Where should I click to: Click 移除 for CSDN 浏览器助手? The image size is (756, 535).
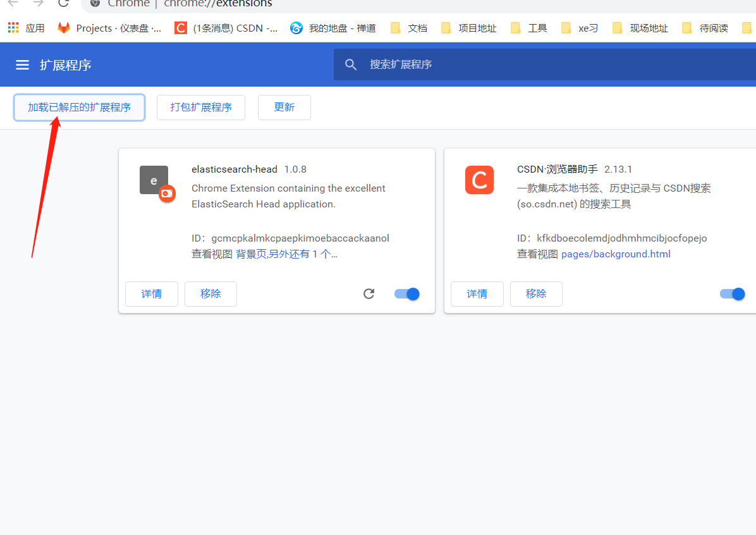click(x=536, y=294)
